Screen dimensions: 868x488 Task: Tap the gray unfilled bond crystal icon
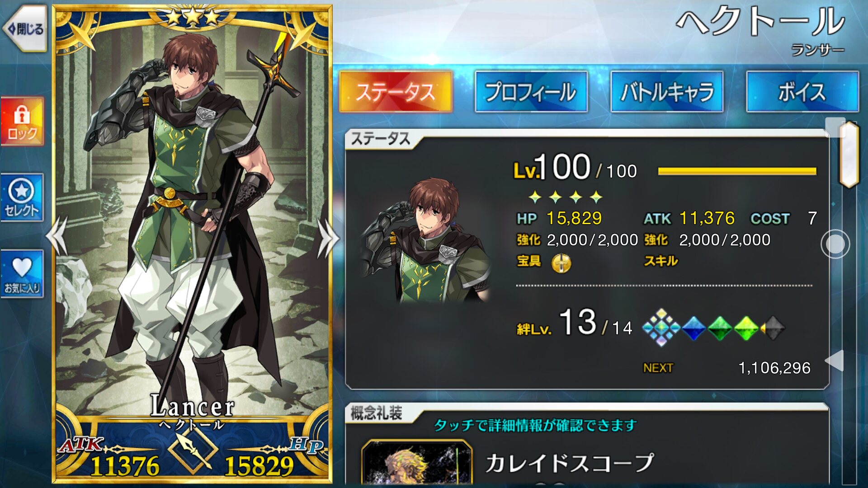[774, 328]
